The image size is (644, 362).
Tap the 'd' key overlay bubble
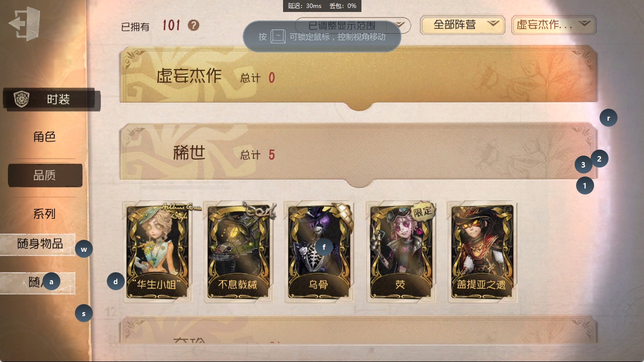coord(116,282)
